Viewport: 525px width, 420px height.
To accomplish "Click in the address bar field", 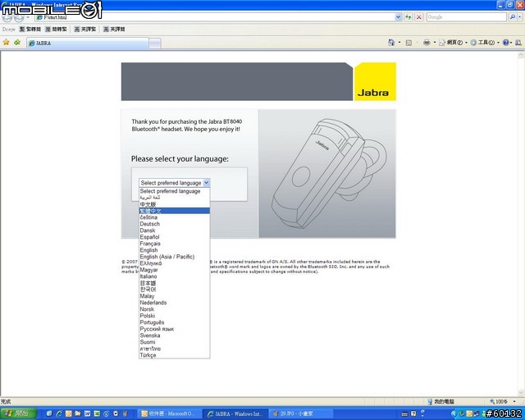I will 215,17.
